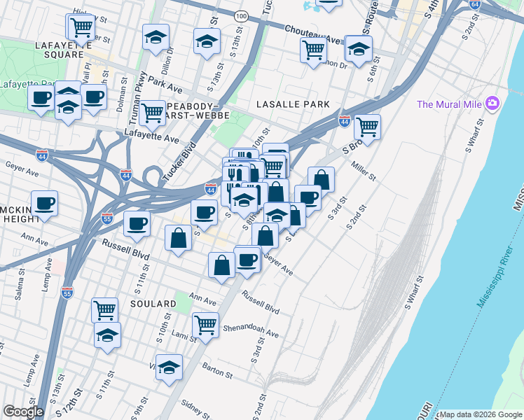Select the Dolman St street label

[x=122, y=94]
